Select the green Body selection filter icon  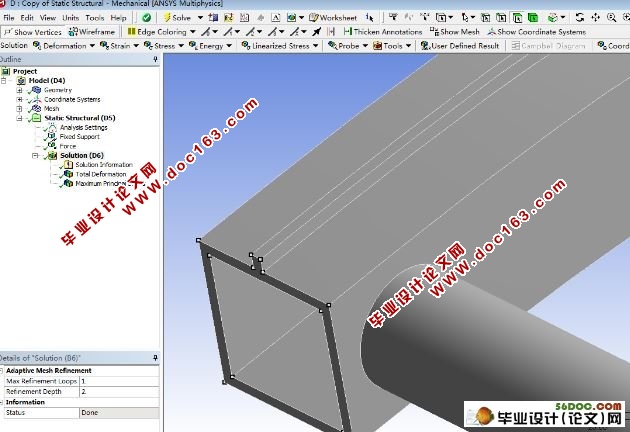click(533, 18)
